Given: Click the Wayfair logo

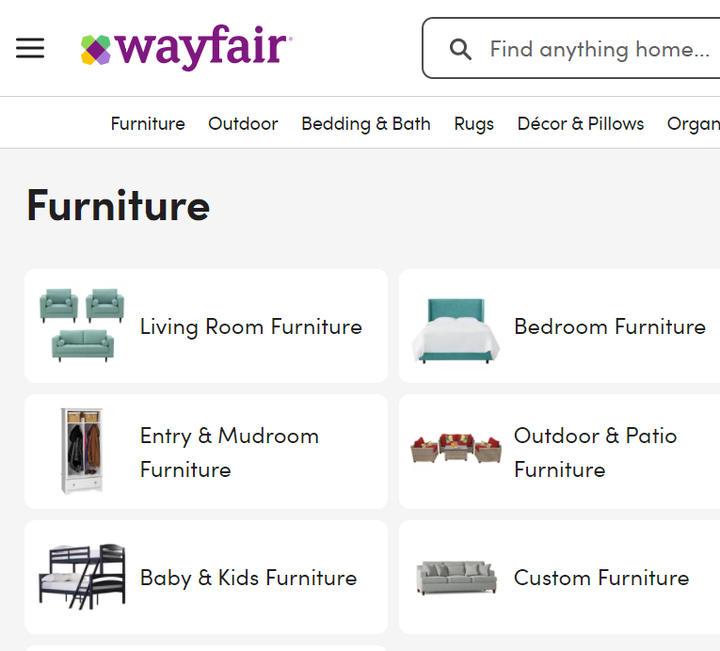Looking at the screenshot, I should (x=186, y=48).
